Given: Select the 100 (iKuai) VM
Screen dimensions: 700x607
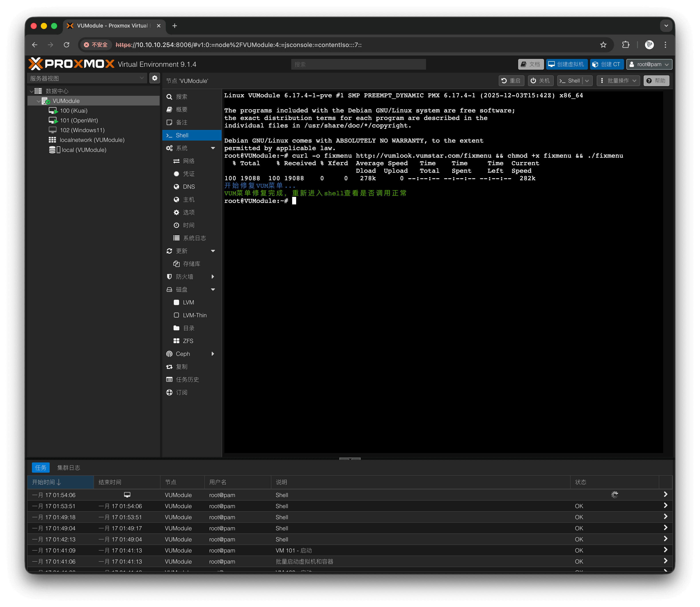Looking at the screenshot, I should coord(74,111).
